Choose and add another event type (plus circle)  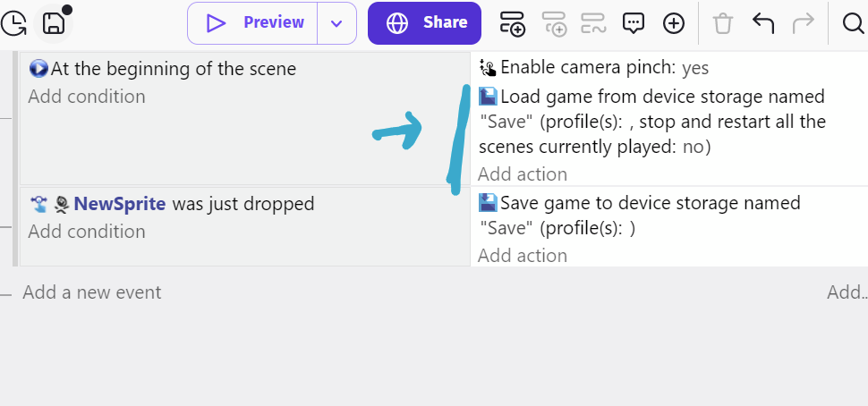(673, 24)
